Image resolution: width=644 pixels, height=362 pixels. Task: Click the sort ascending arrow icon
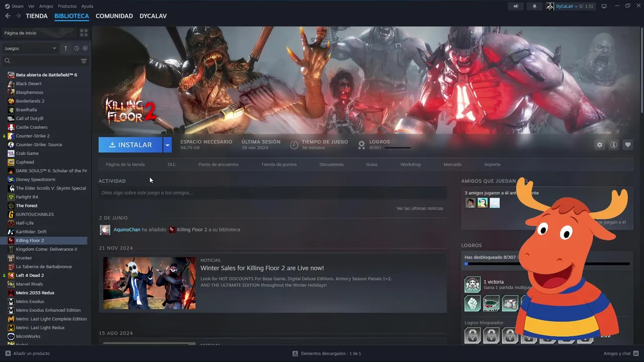(65, 48)
